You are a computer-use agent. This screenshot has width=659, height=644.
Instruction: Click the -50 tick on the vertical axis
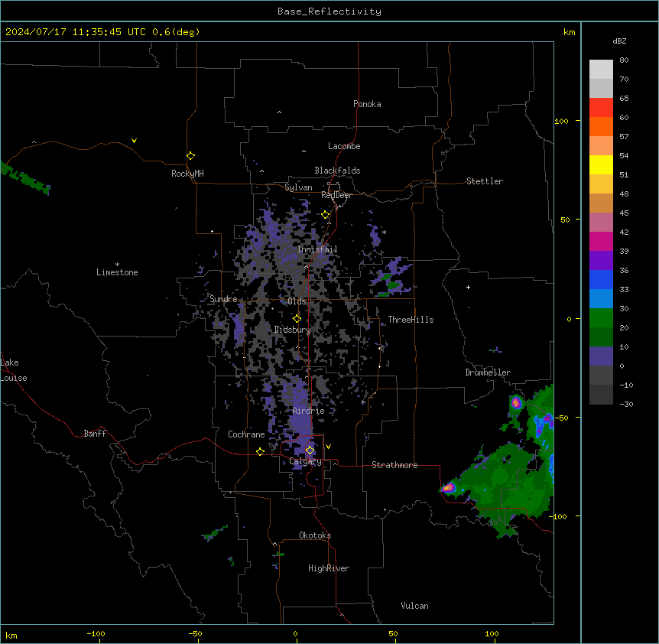coord(561,418)
